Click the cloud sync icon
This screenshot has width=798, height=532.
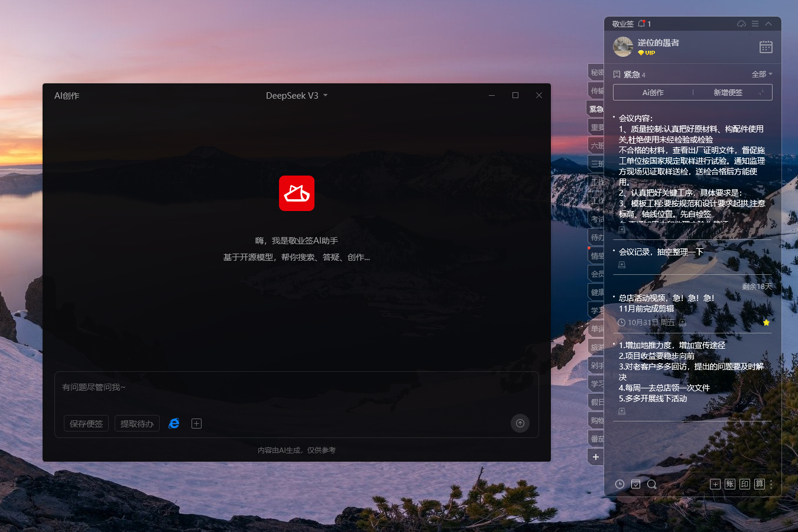coord(741,24)
